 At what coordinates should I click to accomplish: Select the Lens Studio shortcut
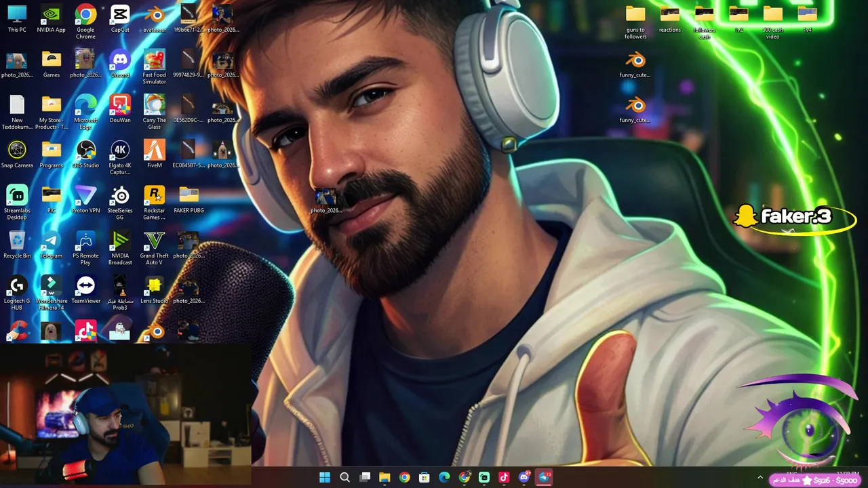coord(155,290)
